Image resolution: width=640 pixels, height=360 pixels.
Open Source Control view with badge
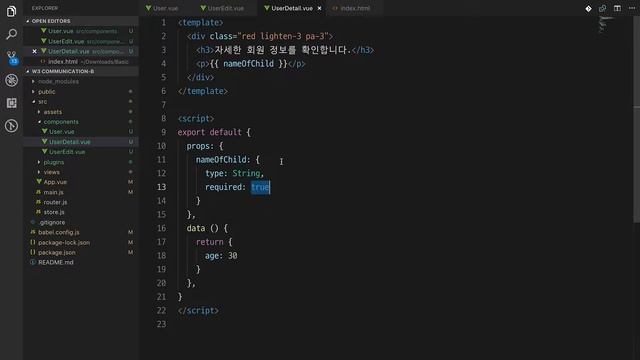coord(11,57)
